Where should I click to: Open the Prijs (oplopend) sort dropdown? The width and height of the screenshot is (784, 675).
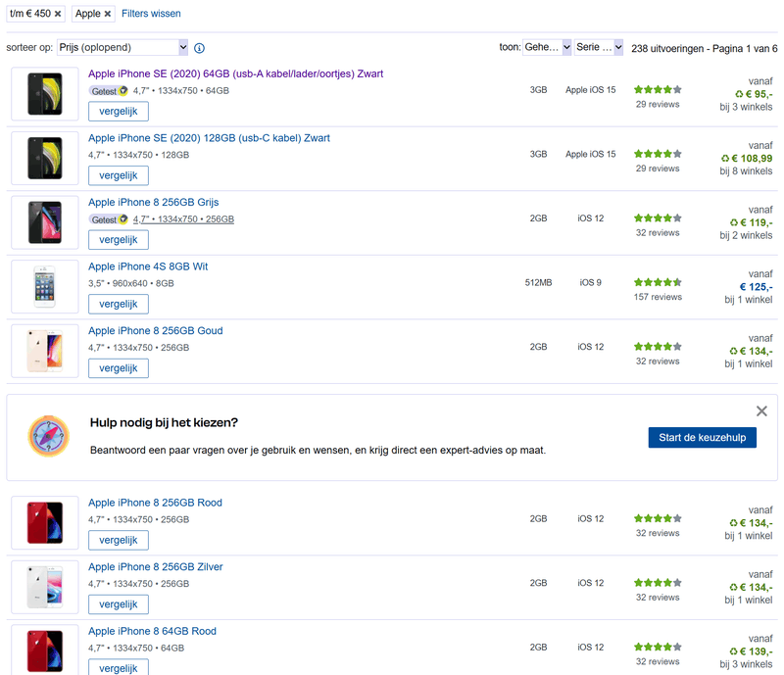click(x=122, y=47)
